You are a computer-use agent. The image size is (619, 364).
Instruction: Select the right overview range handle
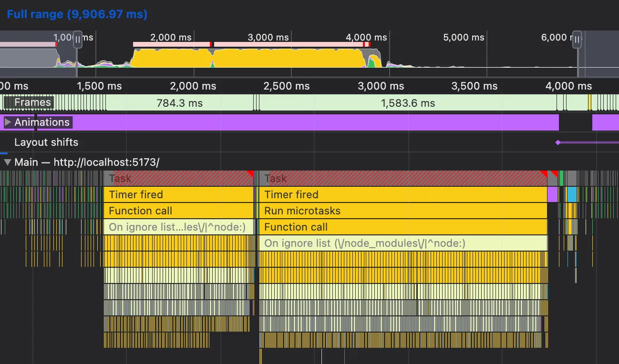click(x=578, y=40)
